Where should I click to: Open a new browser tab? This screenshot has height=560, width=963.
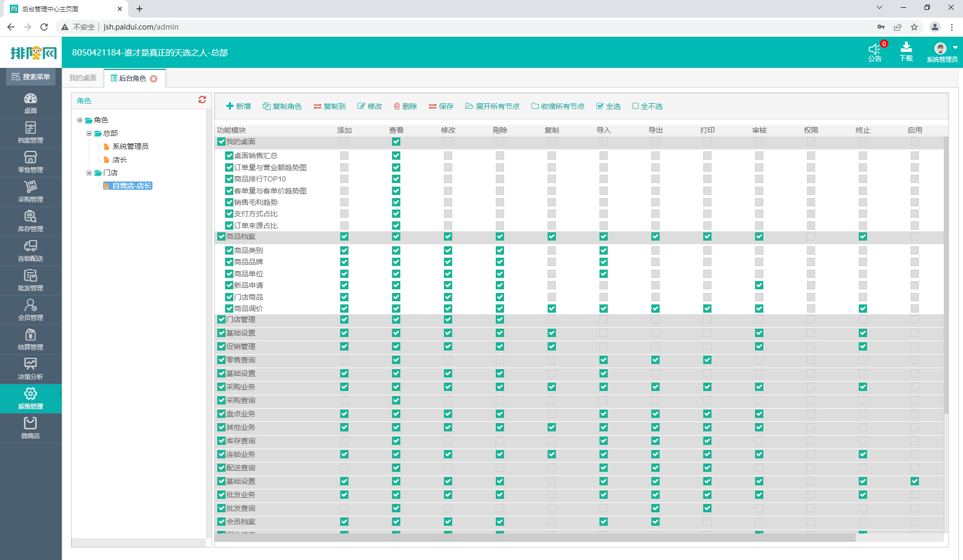(x=139, y=9)
